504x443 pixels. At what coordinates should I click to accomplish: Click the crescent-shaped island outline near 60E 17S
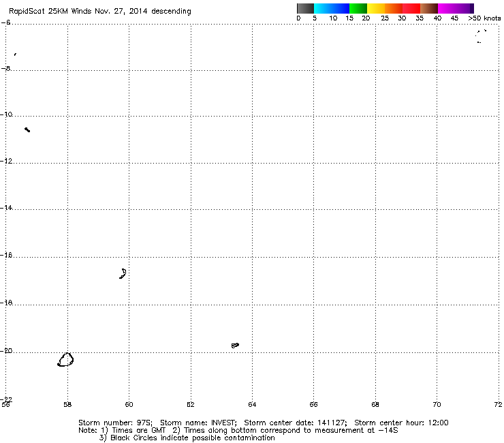123,273
